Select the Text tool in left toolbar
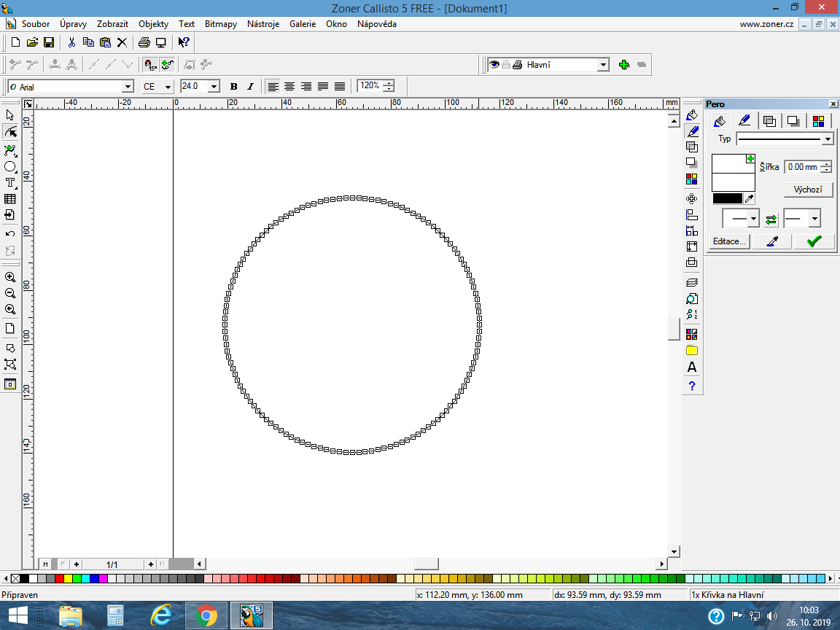840x630 pixels. 10,182
